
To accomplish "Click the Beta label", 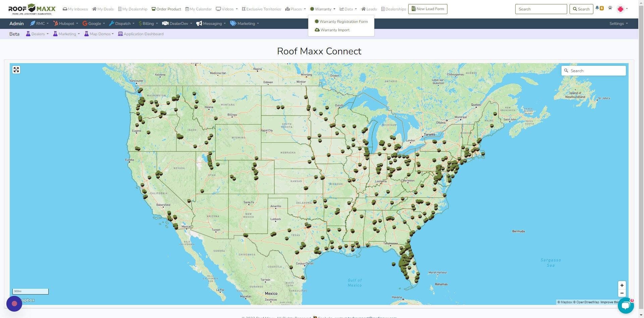I will point(14,34).
